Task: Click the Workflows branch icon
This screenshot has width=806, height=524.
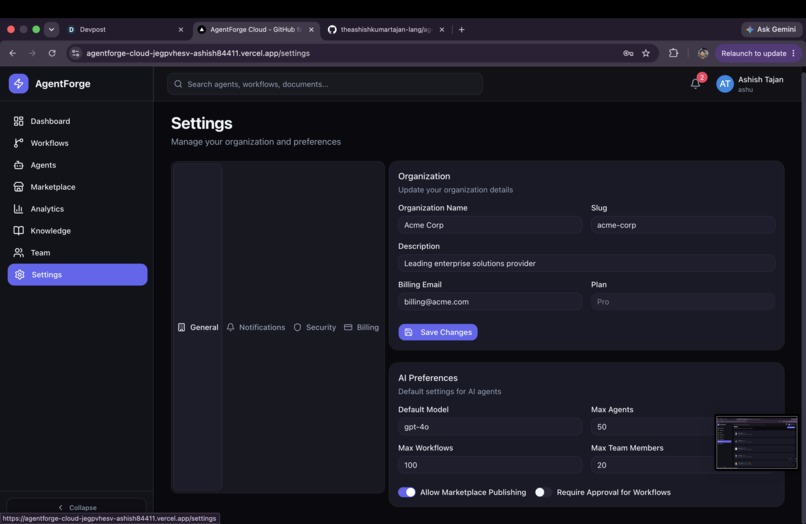Action: [x=19, y=143]
